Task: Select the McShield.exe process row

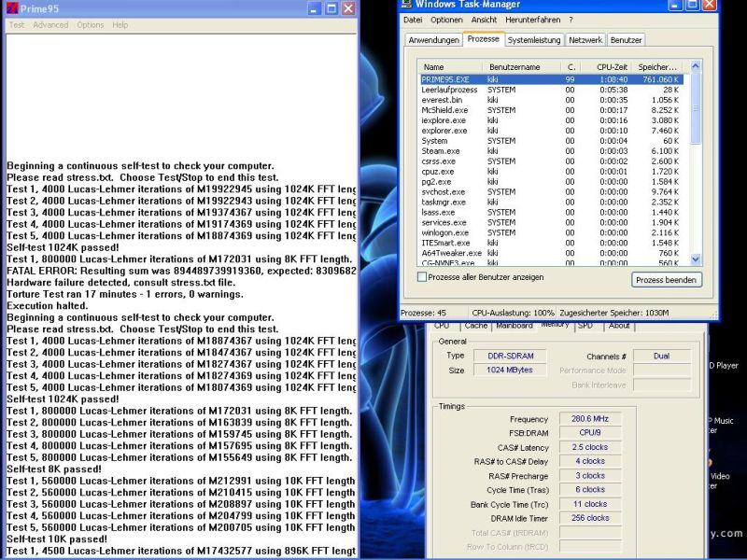Action: pos(551,110)
